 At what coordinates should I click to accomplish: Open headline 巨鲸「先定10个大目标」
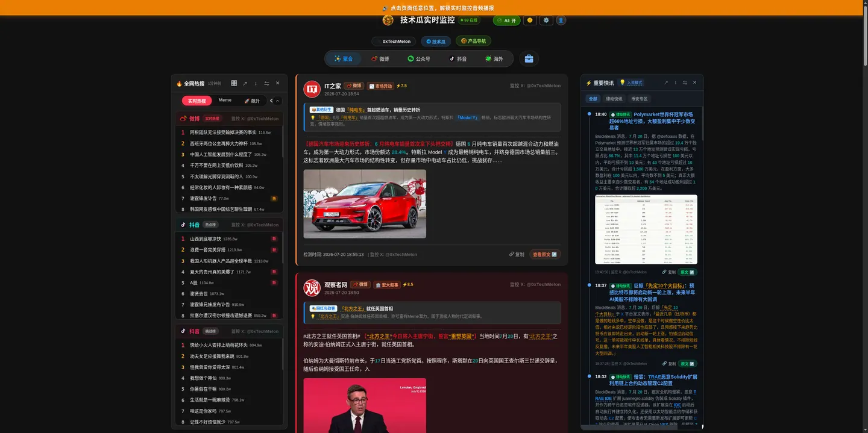653,292
